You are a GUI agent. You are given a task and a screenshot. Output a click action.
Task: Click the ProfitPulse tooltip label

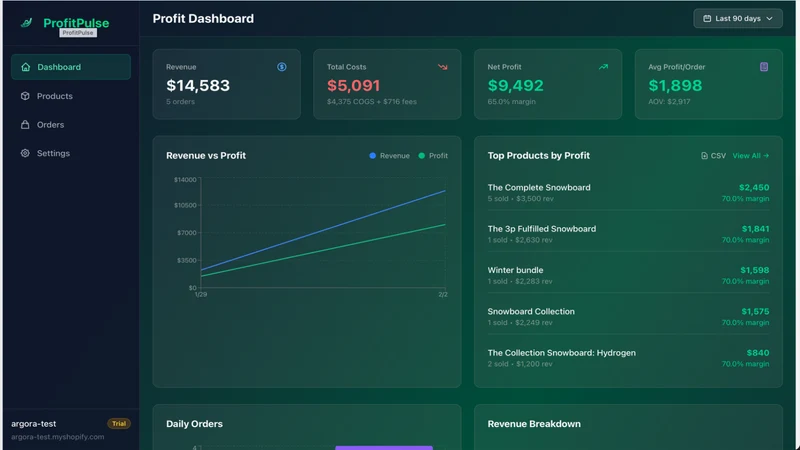point(78,33)
